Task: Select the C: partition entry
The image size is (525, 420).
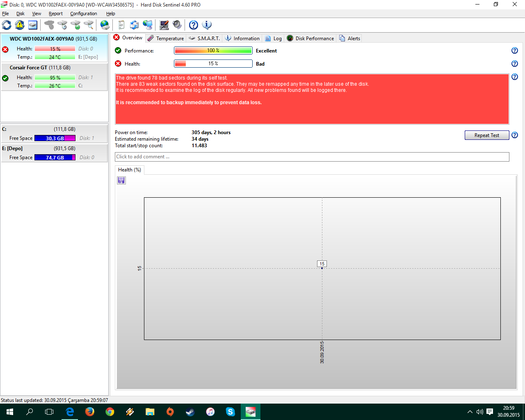Action: pos(54,134)
